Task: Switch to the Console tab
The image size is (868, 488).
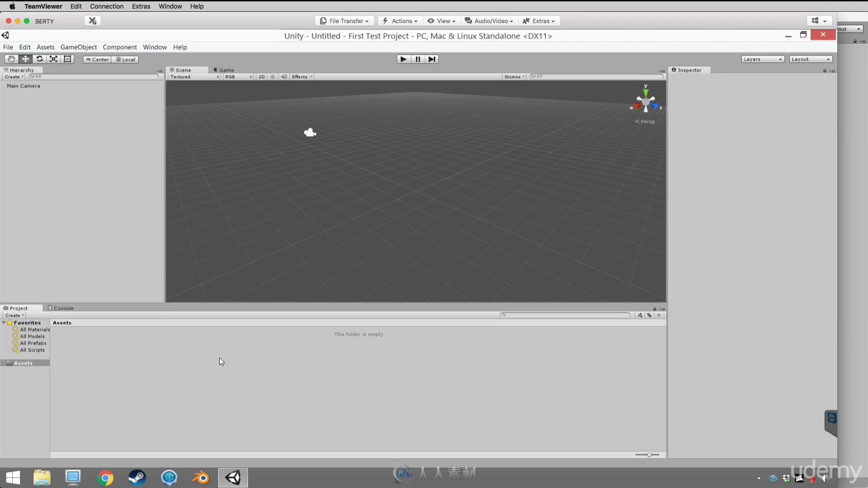Action: coord(61,308)
